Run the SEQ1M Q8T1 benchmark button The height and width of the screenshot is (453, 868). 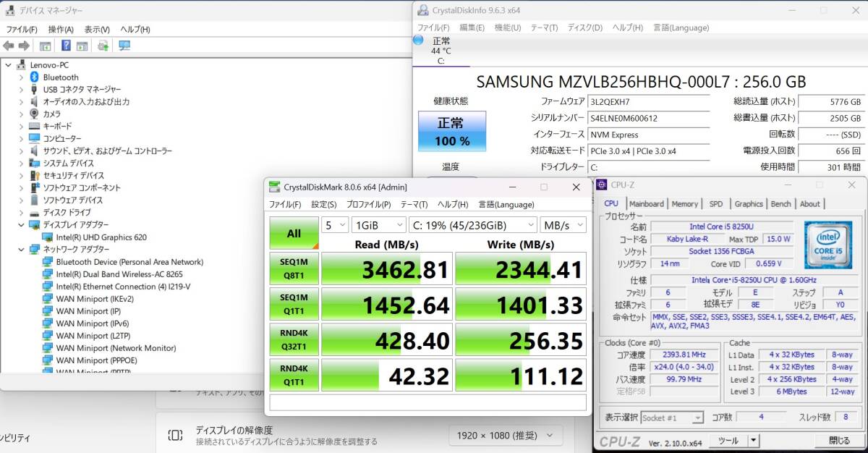(x=294, y=268)
